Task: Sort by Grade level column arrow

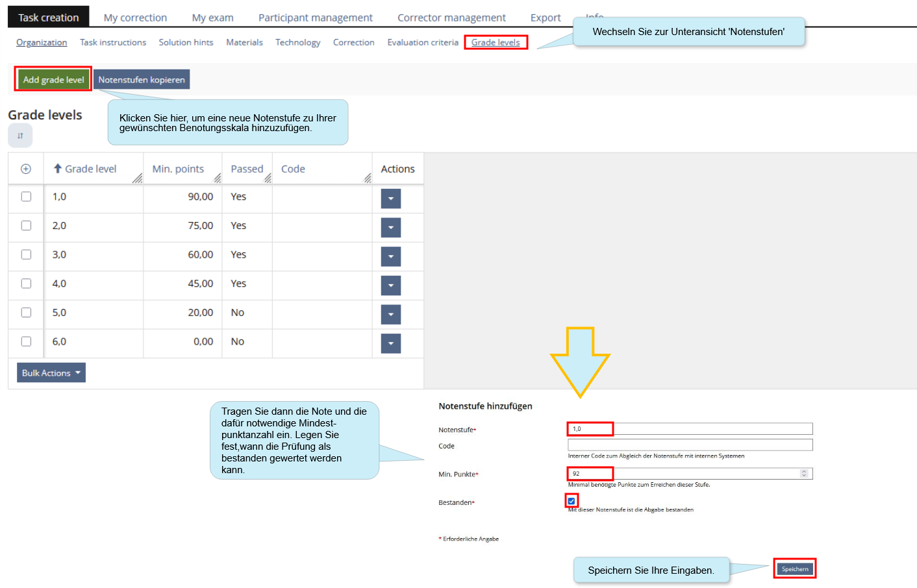Action: click(x=58, y=169)
